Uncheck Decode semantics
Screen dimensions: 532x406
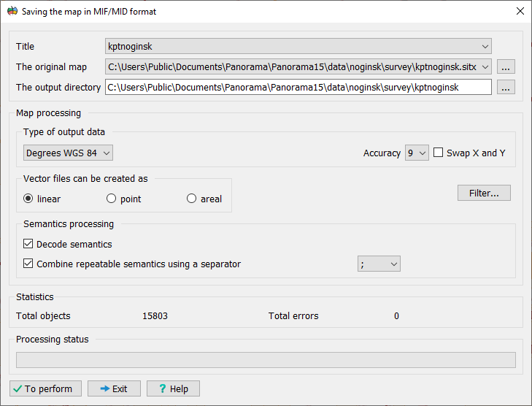28,244
